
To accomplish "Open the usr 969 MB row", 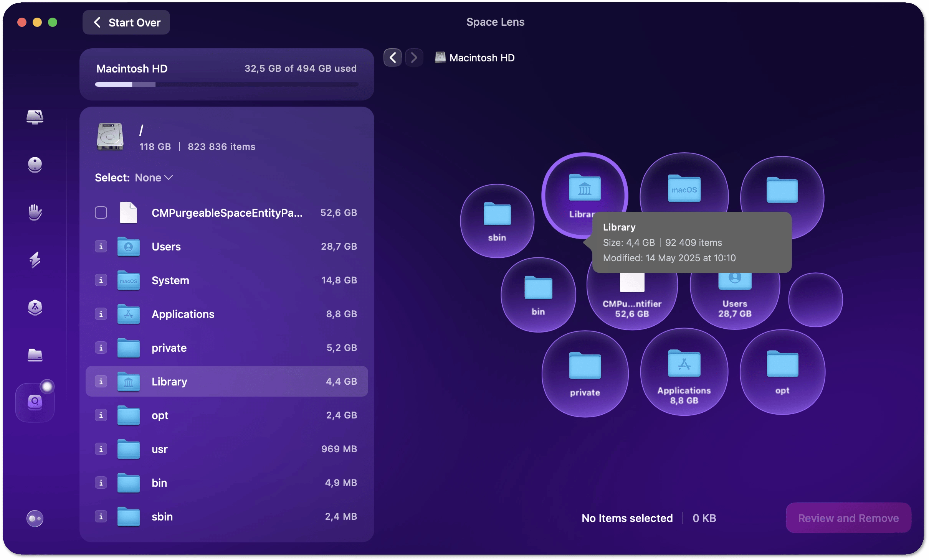I will click(x=226, y=449).
